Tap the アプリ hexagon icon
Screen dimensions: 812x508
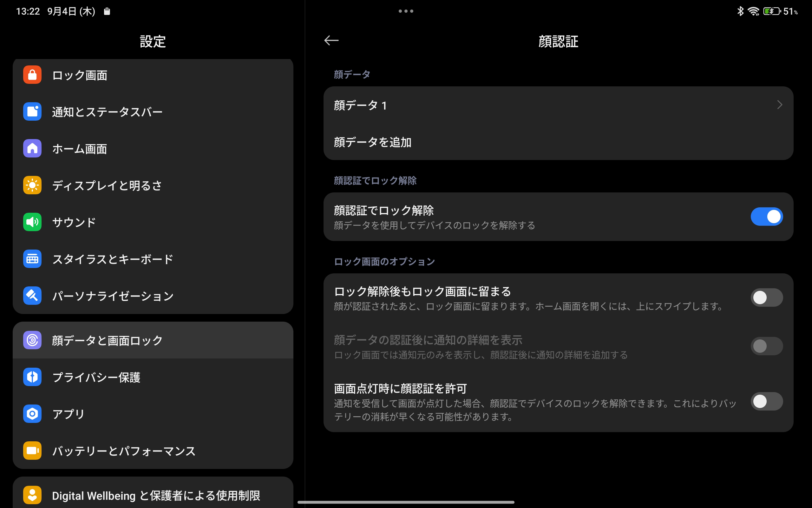click(32, 414)
